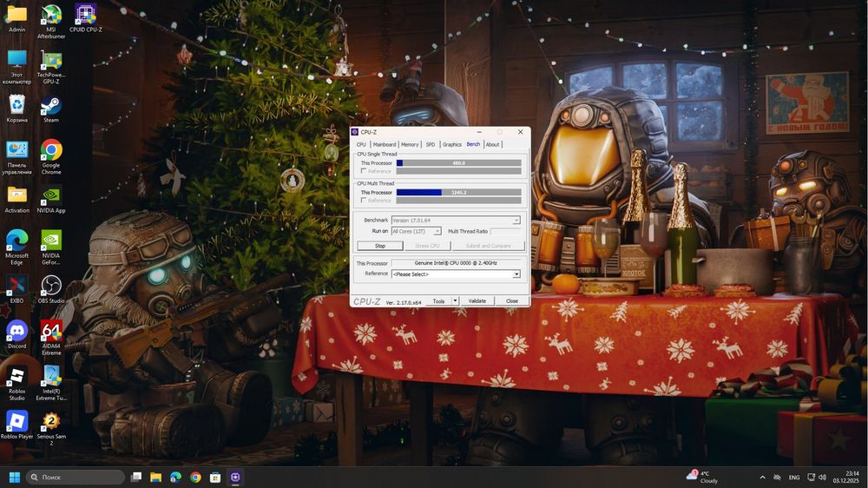Open the weather widget showing Cloudy
The width and height of the screenshot is (868, 488).
[702, 477]
